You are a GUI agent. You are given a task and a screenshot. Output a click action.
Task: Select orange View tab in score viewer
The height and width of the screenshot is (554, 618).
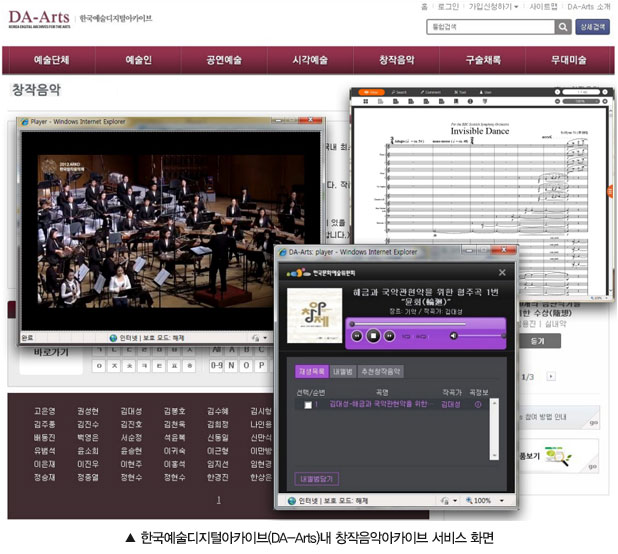(371, 92)
